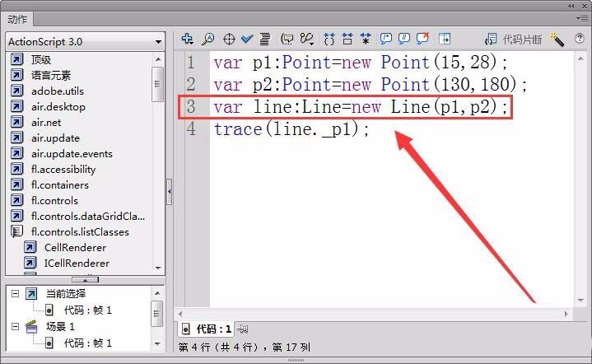The image size is (592, 364).
Task: Click code editor vertical scroll down arrow
Action: tap(580, 301)
